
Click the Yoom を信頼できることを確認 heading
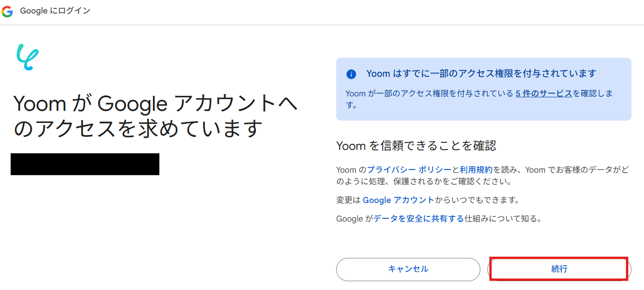416,146
